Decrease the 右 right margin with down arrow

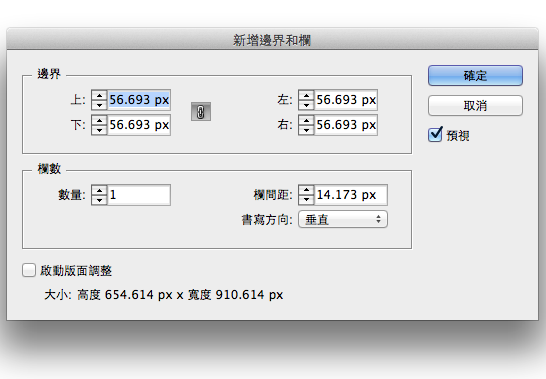coord(306,130)
